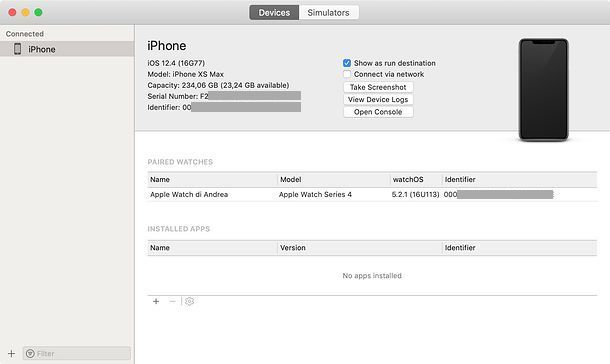The height and width of the screenshot is (364, 610).
Task: Switch to the Simulators tab
Action: tap(328, 12)
